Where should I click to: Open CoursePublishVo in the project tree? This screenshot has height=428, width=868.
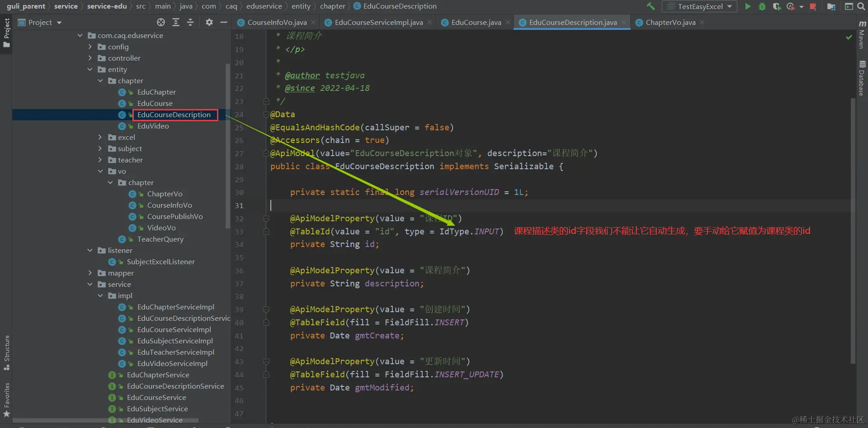175,216
